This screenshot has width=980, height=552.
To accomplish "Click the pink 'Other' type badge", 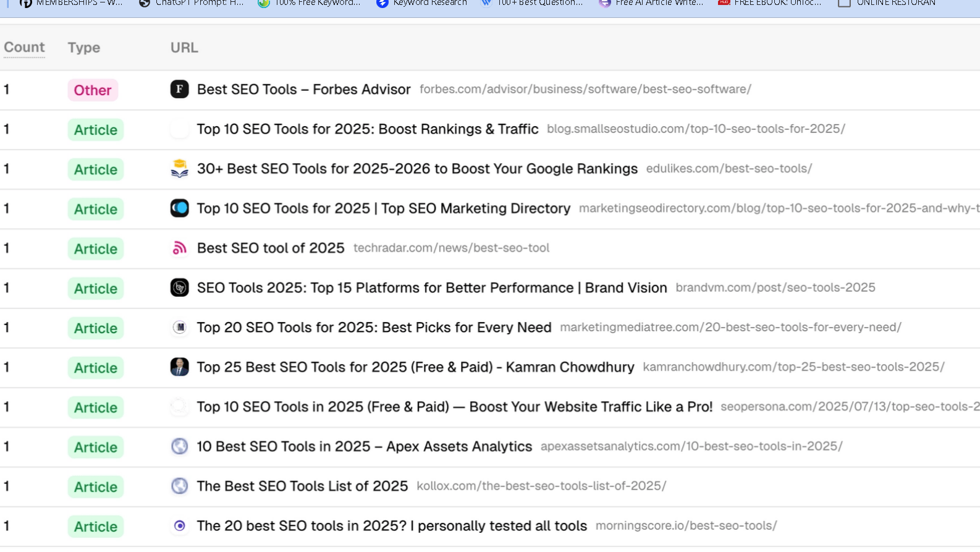I will click(x=93, y=90).
